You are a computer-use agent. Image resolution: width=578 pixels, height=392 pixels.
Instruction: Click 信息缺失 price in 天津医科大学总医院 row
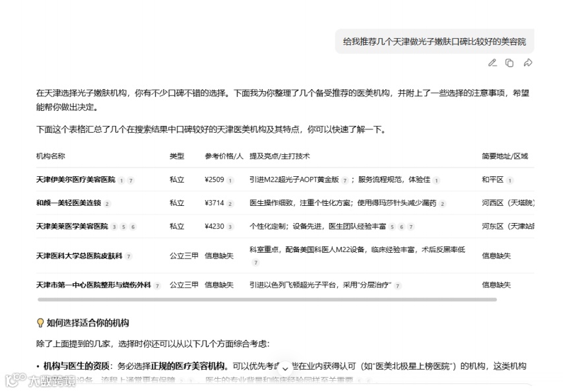coord(219,255)
